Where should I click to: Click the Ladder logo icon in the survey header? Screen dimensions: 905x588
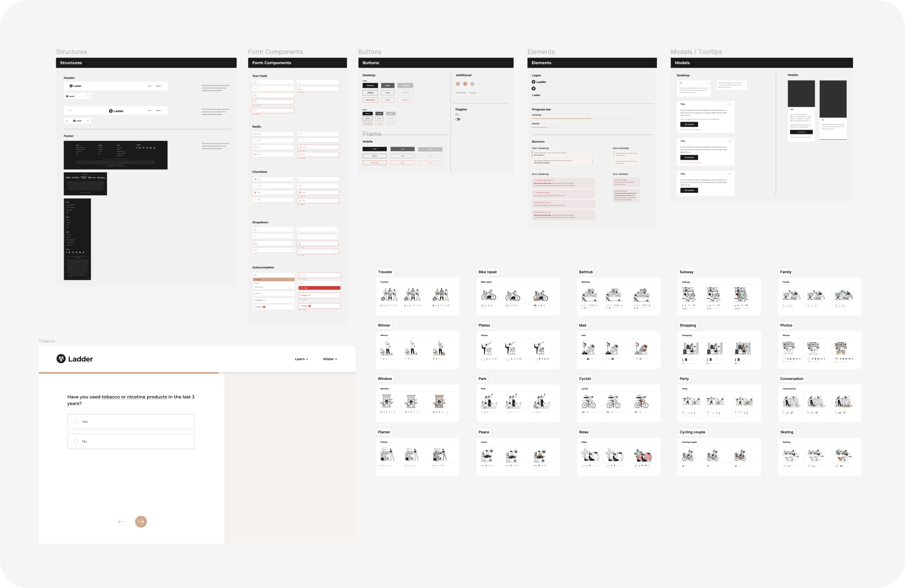61,358
